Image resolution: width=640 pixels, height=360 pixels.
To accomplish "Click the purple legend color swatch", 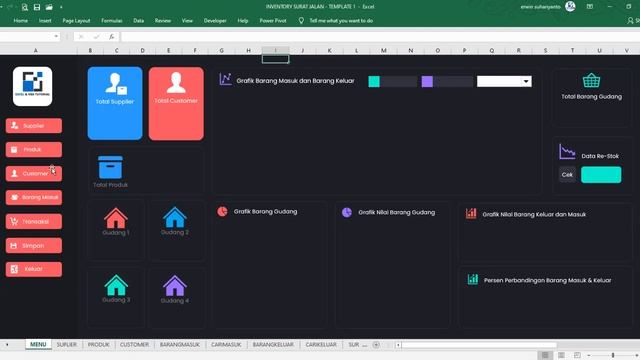I will (427, 81).
